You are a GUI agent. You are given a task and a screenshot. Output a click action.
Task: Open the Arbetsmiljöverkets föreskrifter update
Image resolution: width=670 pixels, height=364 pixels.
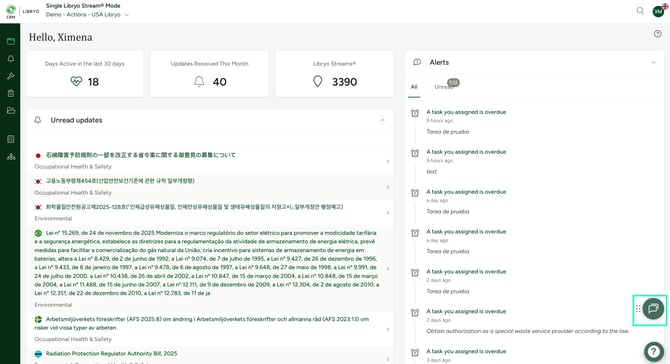[202, 323]
